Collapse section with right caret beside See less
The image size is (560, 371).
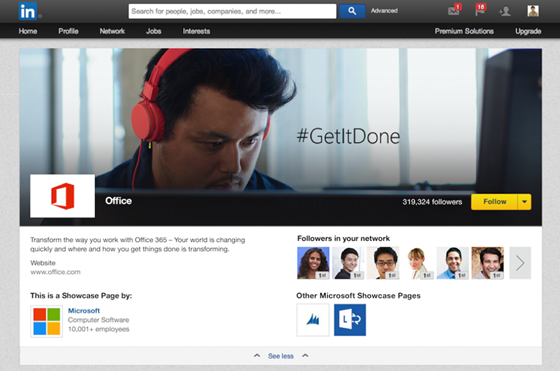click(305, 356)
